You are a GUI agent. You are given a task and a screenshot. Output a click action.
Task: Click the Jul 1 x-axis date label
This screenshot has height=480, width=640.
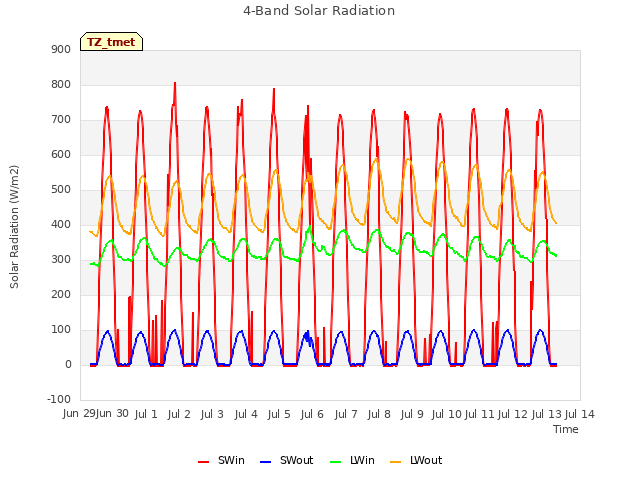146,414
